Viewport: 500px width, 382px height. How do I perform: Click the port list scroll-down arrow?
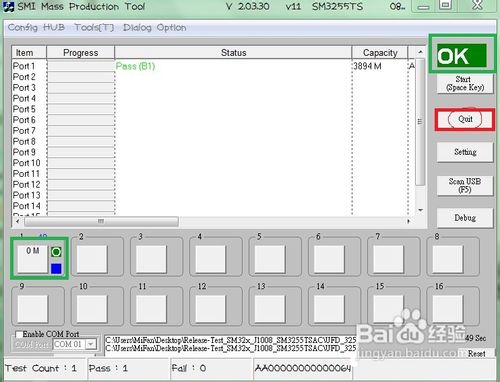click(x=420, y=210)
